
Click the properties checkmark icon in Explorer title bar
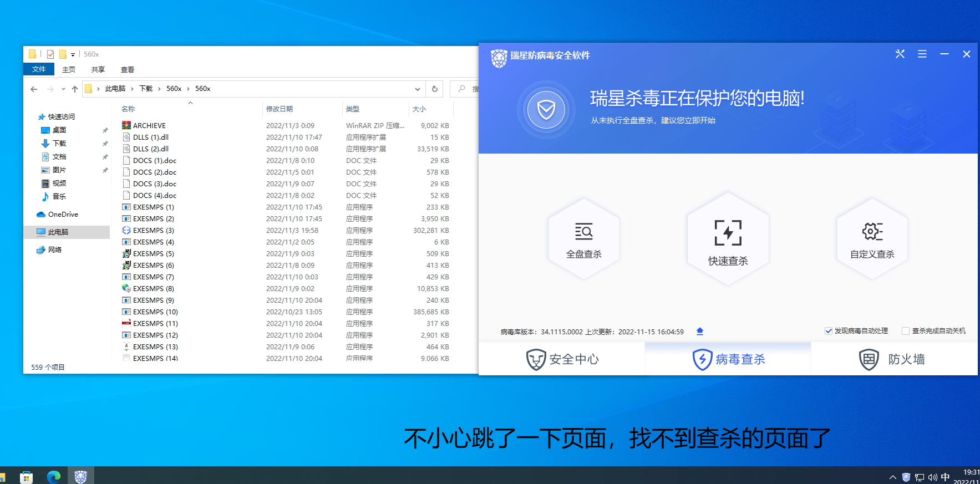pyautogui.click(x=50, y=54)
